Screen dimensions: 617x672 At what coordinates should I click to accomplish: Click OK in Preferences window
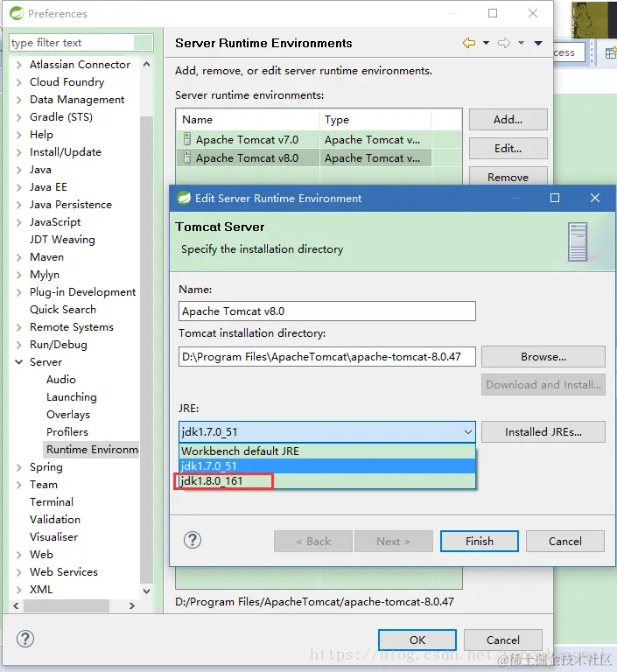pyautogui.click(x=417, y=640)
